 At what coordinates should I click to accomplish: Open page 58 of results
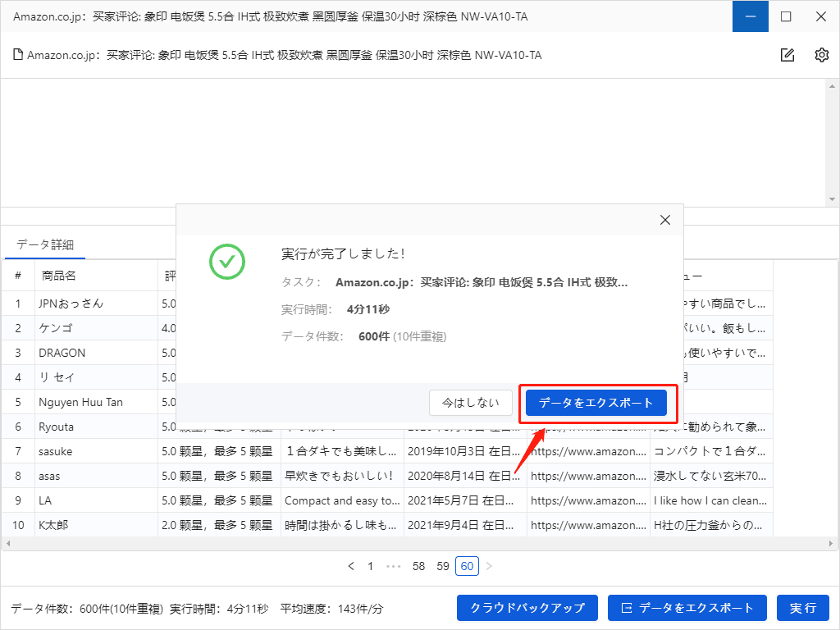click(x=419, y=566)
